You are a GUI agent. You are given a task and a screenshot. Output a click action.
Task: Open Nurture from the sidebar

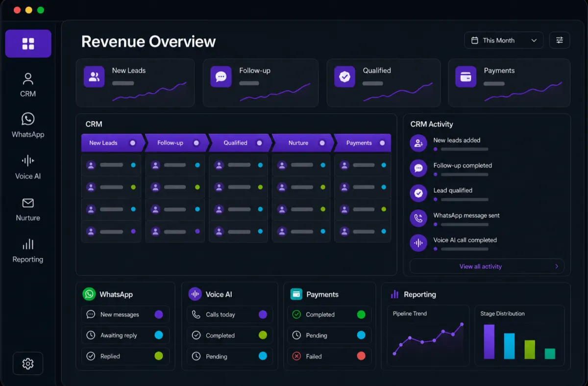[x=28, y=209]
